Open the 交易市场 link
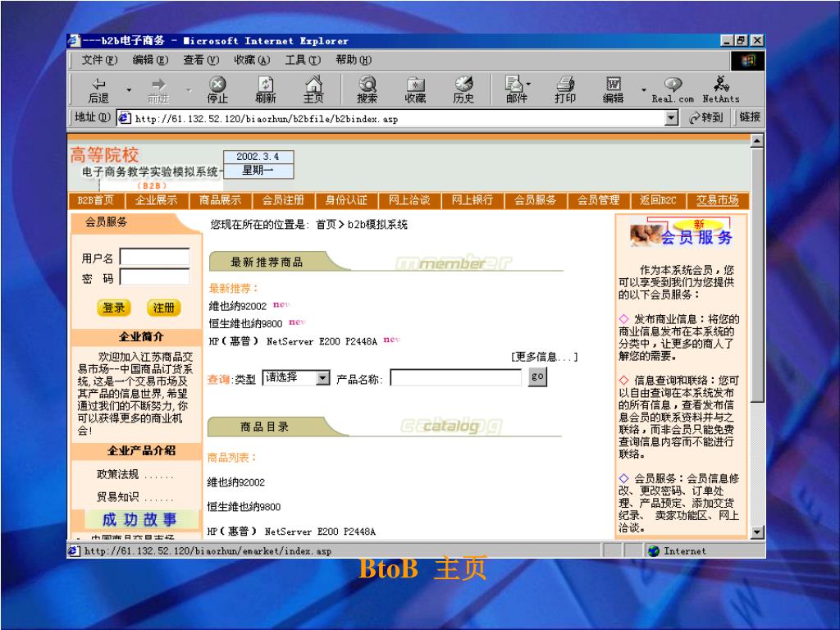This screenshot has height=630, width=840. point(718,200)
